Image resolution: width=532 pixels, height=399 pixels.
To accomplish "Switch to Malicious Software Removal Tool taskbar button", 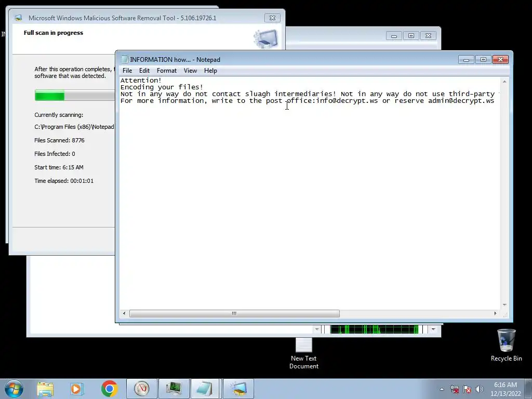I will pyautogui.click(x=238, y=389).
